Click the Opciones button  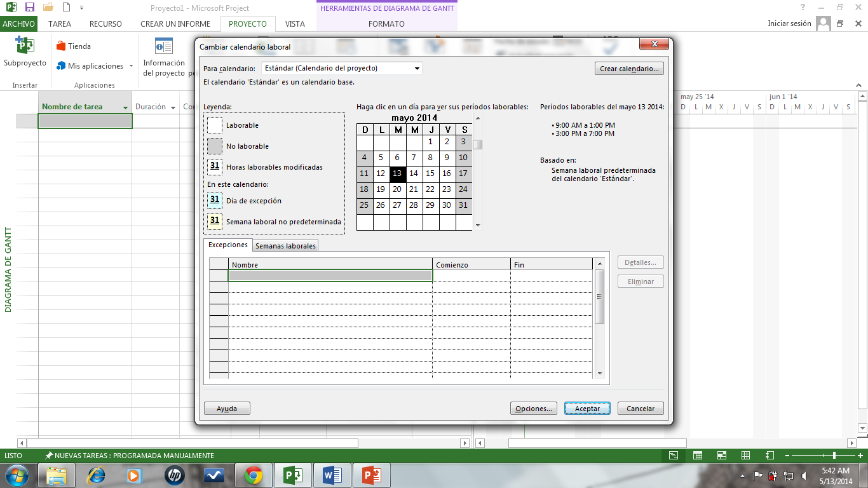pyautogui.click(x=533, y=409)
